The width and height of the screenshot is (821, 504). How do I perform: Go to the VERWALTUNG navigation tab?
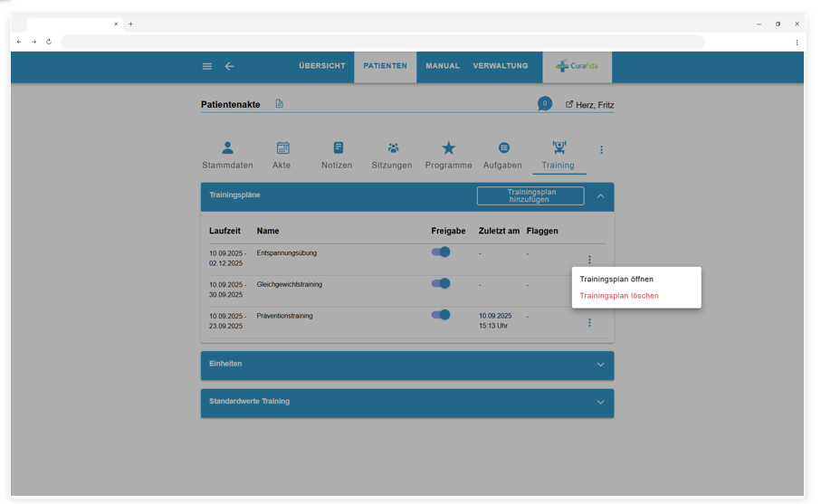(x=501, y=66)
